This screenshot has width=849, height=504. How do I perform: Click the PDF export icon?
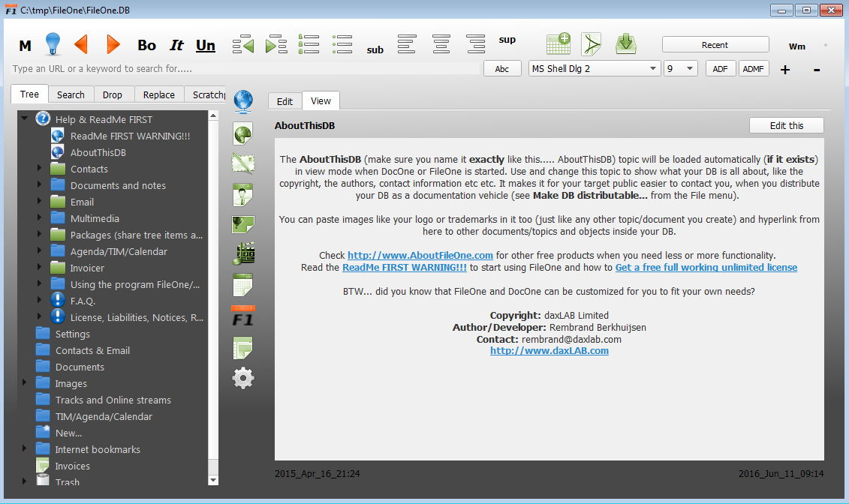pos(592,43)
